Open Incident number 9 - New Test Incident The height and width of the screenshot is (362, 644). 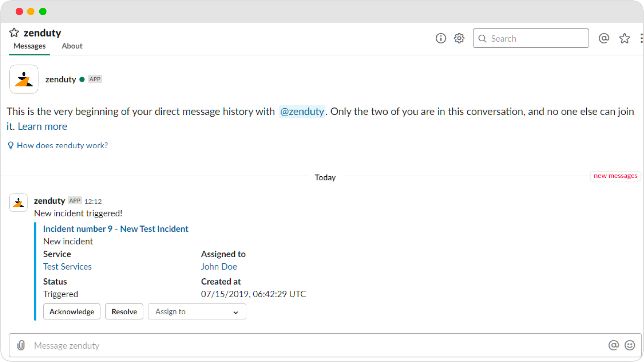[116, 229]
